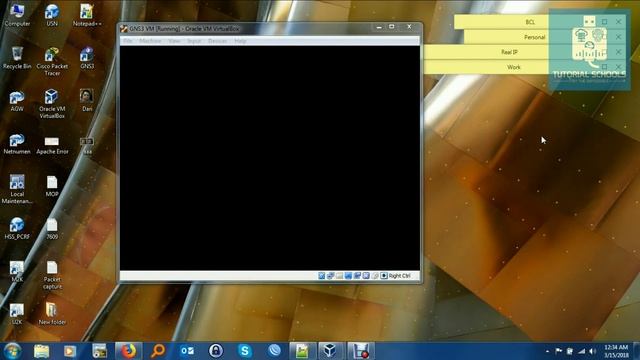The image size is (640, 360).
Task: Click inside the black GNS3 VM display
Action: click(x=270, y=158)
